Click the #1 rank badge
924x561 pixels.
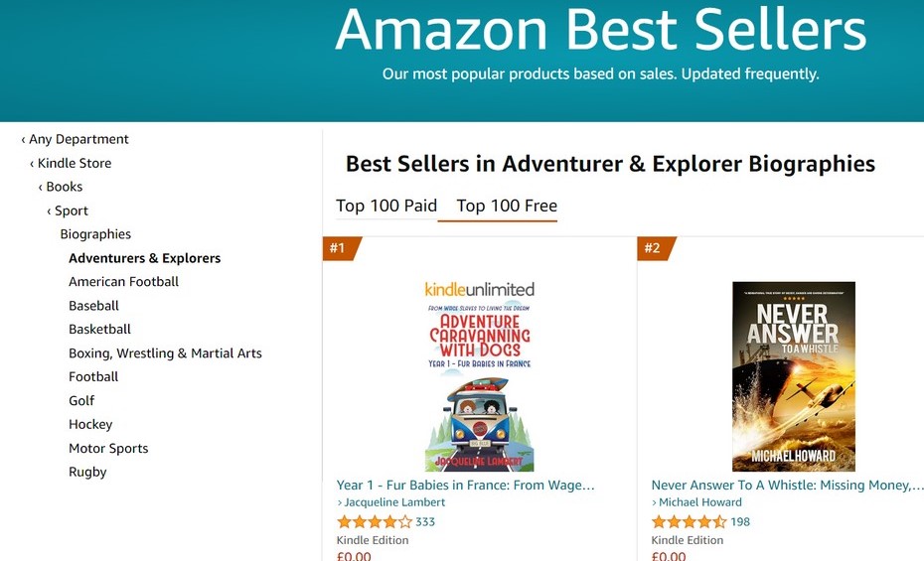336,248
